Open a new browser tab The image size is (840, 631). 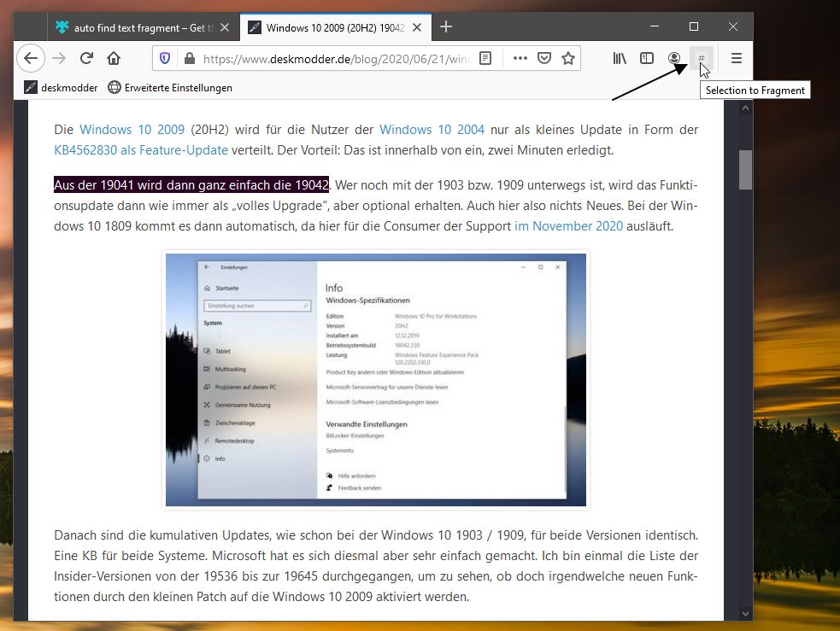pos(446,26)
